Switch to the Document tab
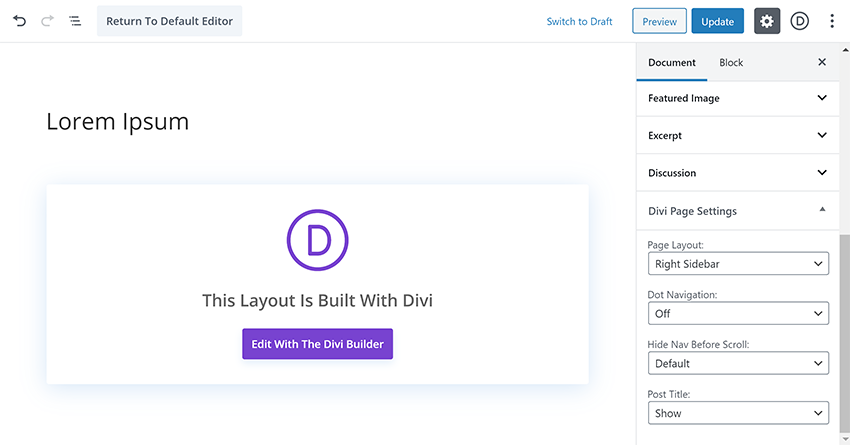The width and height of the screenshot is (850, 445). coord(672,62)
